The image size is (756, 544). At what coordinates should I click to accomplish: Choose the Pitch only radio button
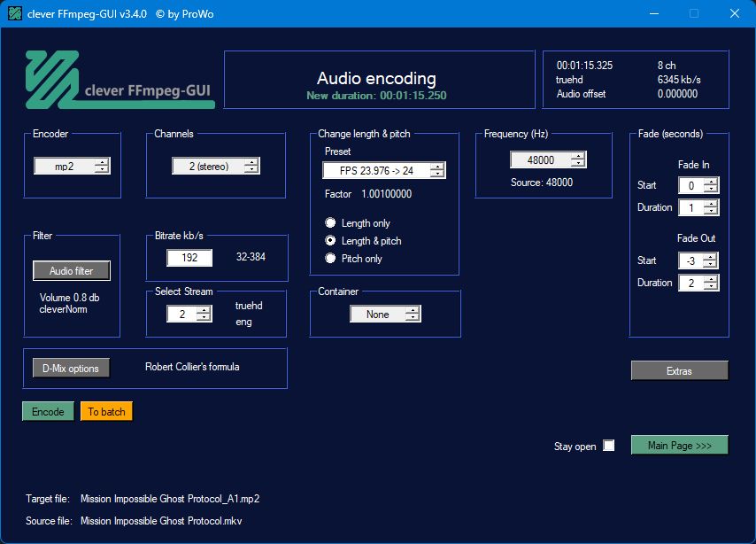tap(330, 258)
